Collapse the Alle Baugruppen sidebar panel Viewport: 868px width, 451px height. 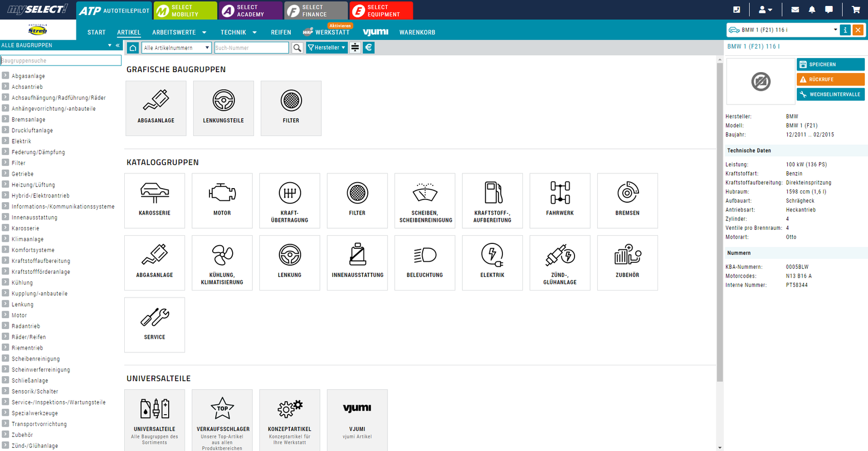point(118,46)
